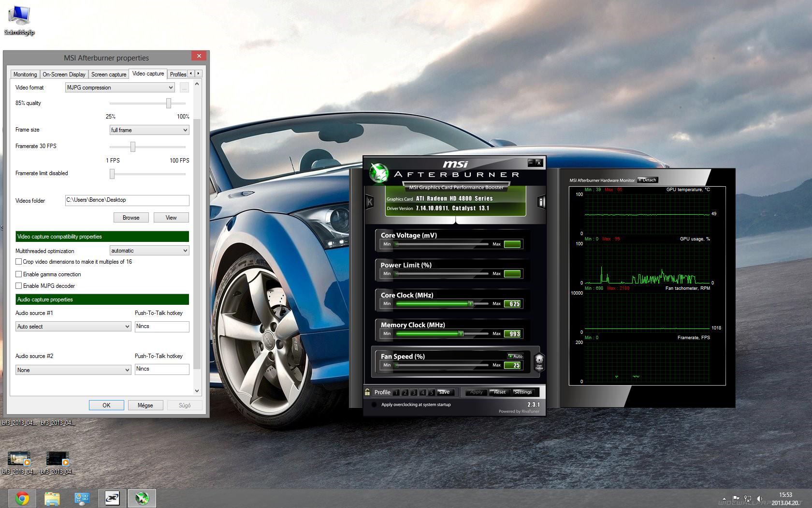Select profile slot 1
The width and height of the screenshot is (812, 508).
coord(396,392)
